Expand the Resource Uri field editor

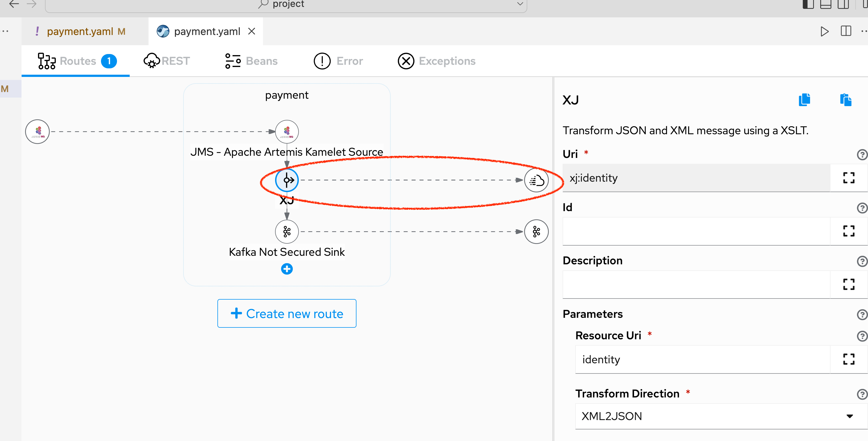849,359
